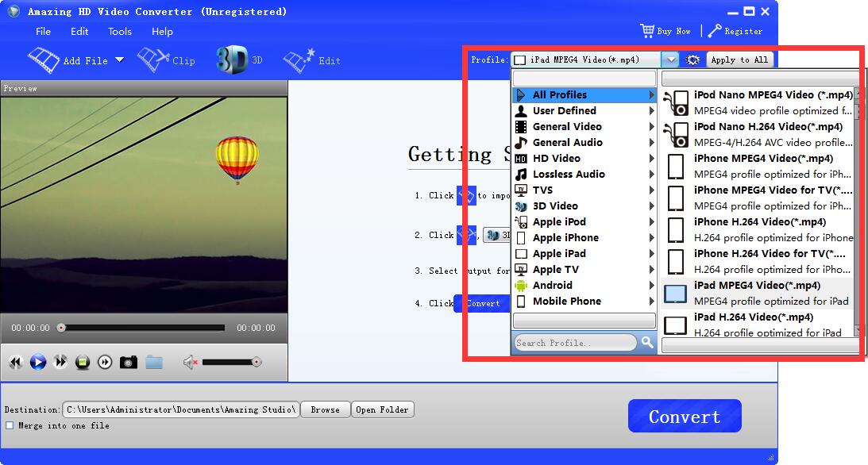The width and height of the screenshot is (868, 465).
Task: Expand the Mobile Phone submenu arrow
Action: pos(651,302)
